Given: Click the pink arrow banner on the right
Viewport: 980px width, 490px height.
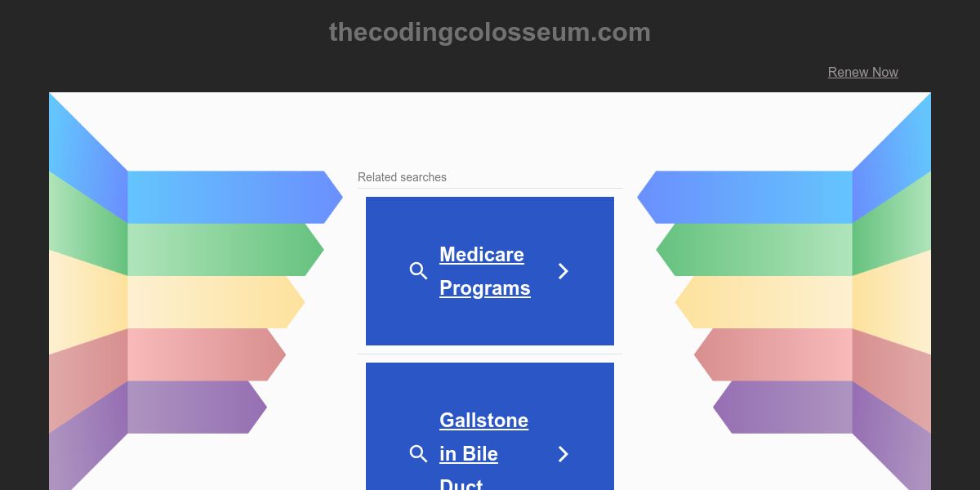Looking at the screenshot, I should click(773, 354).
